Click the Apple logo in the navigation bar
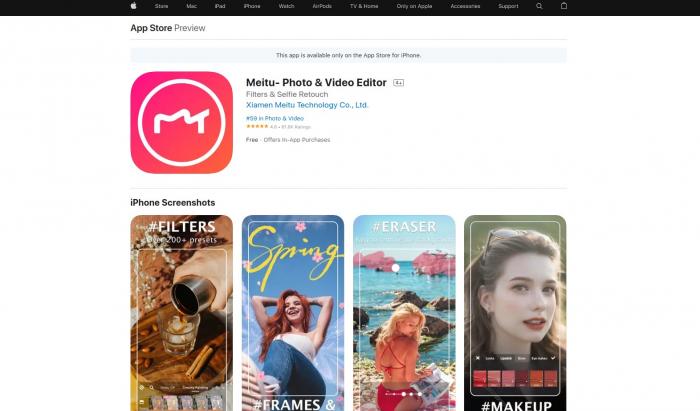Image resolution: width=700 pixels, height=411 pixels. pyautogui.click(x=133, y=6)
